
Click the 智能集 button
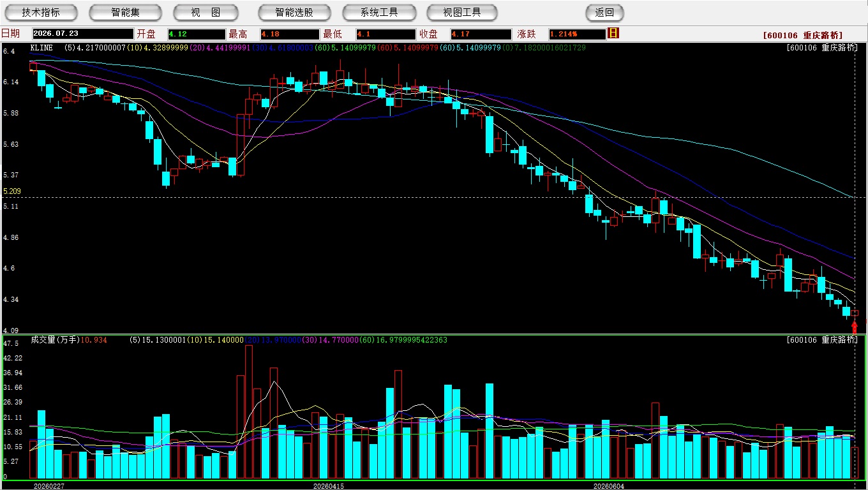[125, 12]
